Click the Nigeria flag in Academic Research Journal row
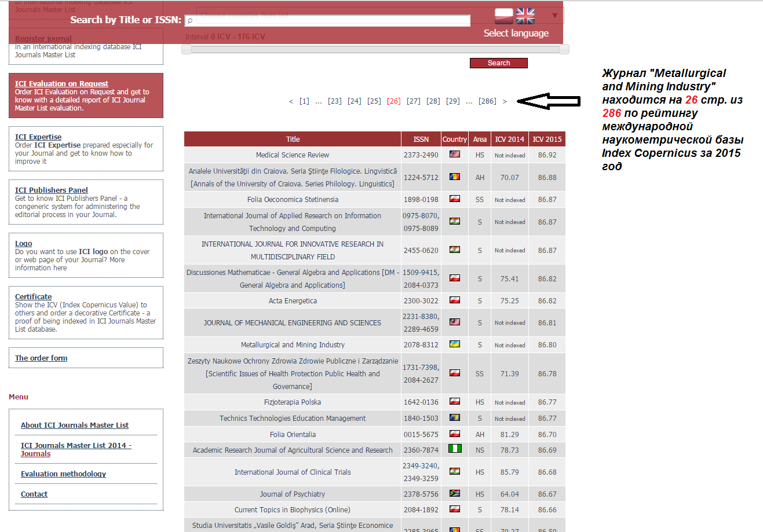The width and height of the screenshot is (763, 532). click(x=455, y=449)
